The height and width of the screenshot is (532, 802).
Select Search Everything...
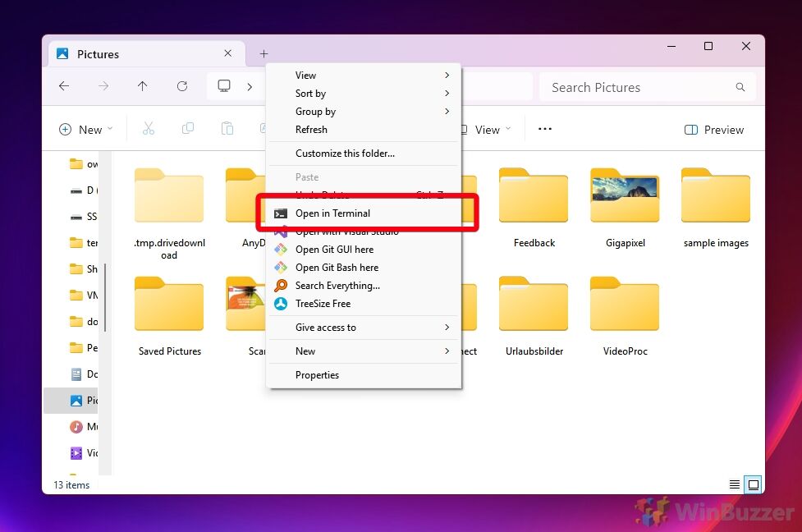coord(364,286)
